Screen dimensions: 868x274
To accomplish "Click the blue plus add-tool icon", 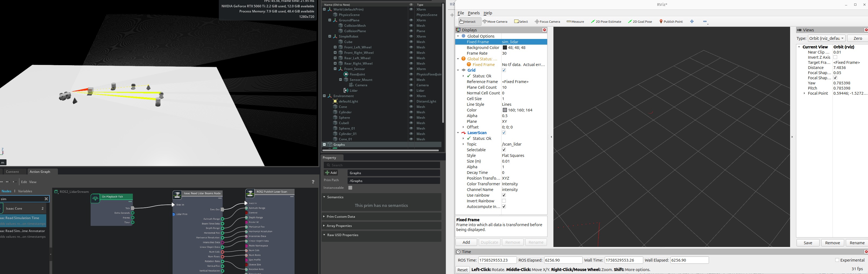I will 692,22.
